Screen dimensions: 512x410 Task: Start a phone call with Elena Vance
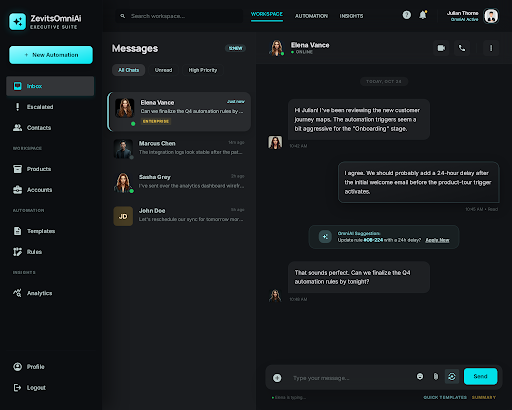pos(462,48)
